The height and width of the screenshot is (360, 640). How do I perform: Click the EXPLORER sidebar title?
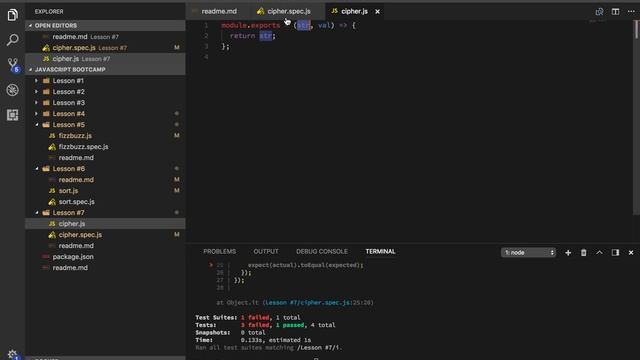pos(49,11)
